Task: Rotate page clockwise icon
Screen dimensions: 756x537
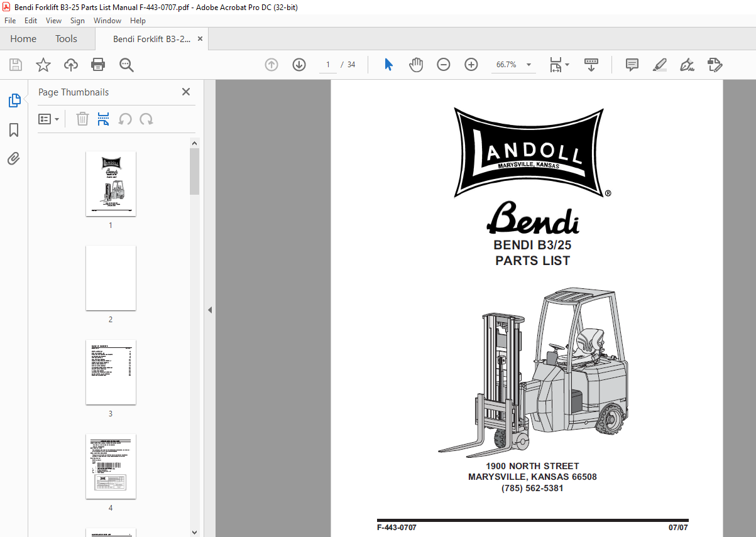Action: point(146,119)
